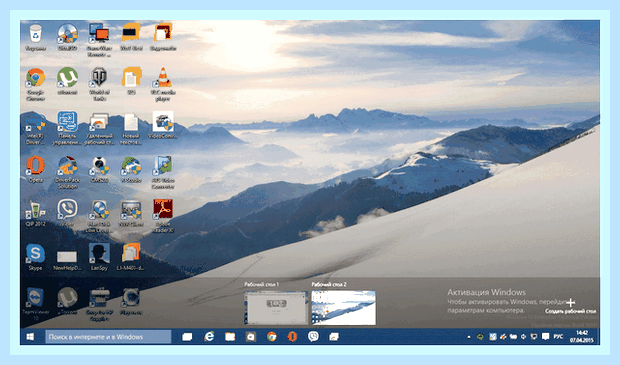Open the Store icon in taskbar
Viewport: 620px width, 365px height.
click(x=251, y=337)
